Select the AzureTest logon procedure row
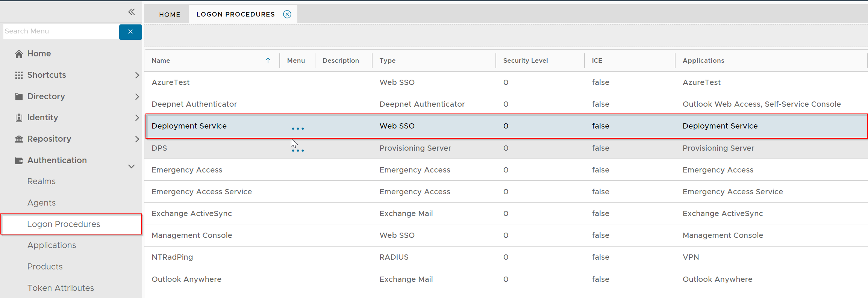 [171, 82]
